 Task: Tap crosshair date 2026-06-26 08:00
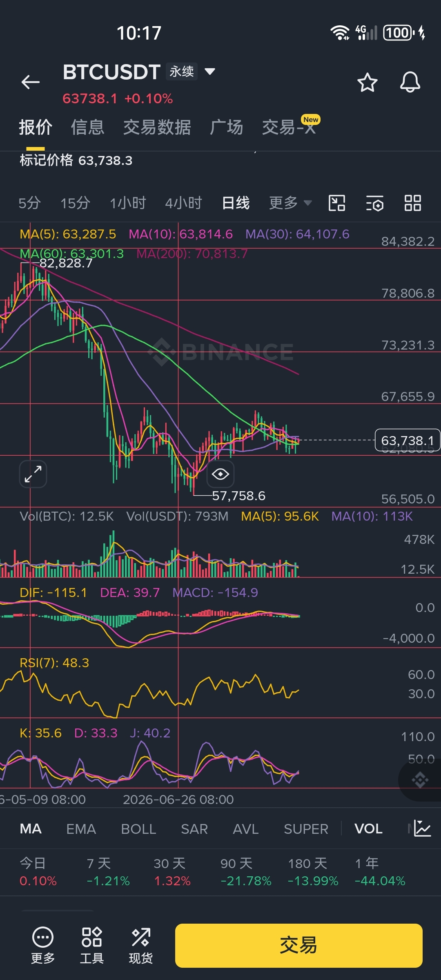click(x=178, y=799)
